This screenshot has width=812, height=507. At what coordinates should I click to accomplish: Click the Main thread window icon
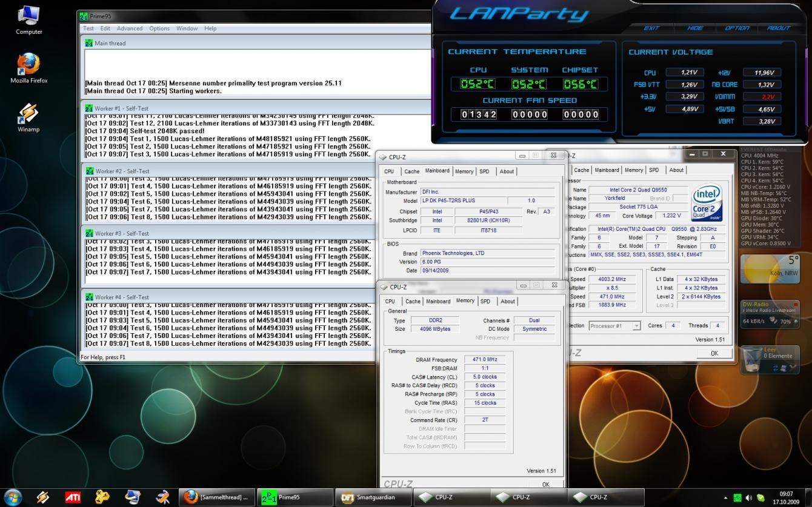click(89, 43)
